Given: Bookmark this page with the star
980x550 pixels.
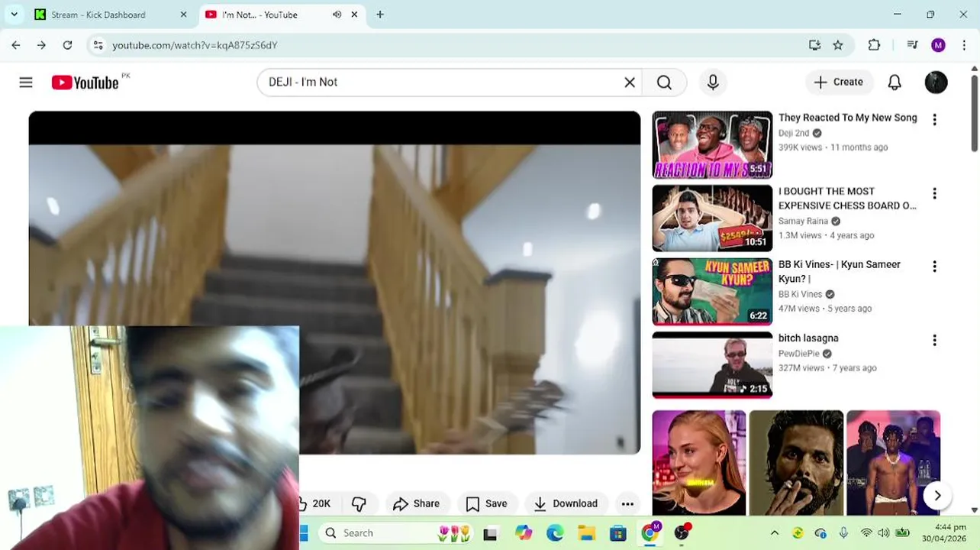Looking at the screenshot, I should click(x=838, y=45).
